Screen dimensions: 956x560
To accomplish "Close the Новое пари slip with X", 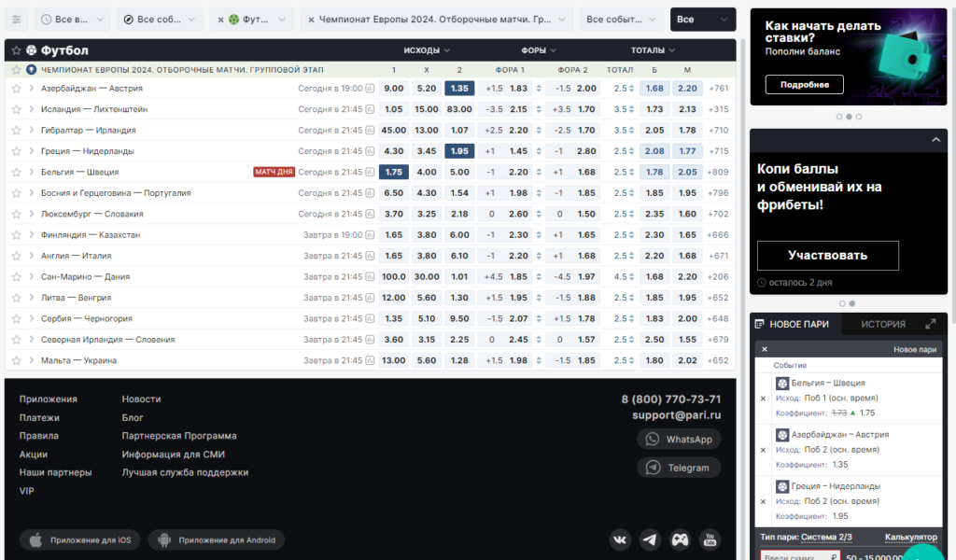I will click(x=765, y=349).
